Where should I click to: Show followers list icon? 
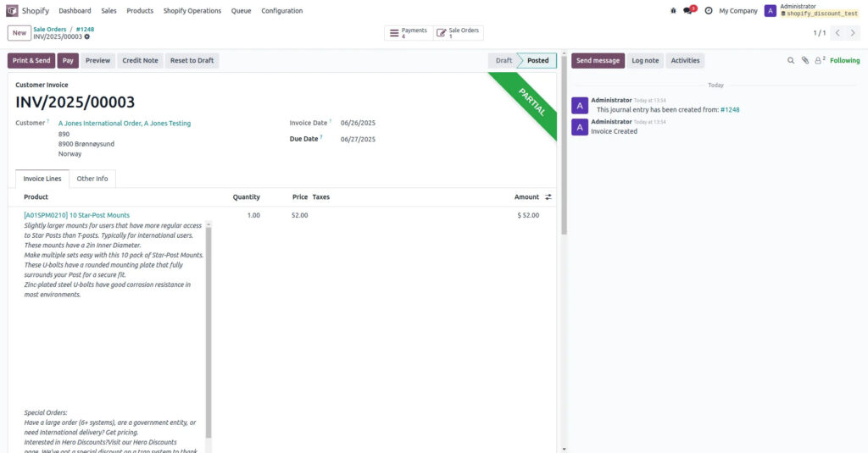click(x=819, y=61)
